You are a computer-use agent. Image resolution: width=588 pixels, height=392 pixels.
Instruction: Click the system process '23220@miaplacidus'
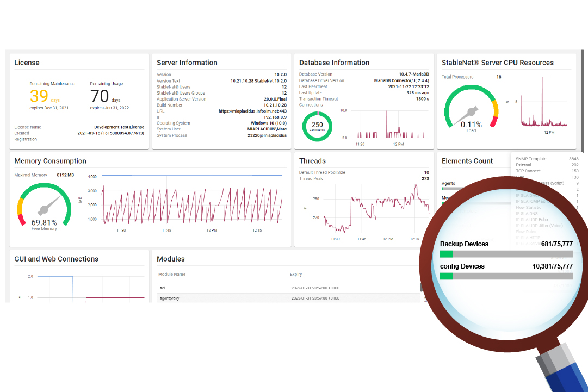[x=267, y=135]
